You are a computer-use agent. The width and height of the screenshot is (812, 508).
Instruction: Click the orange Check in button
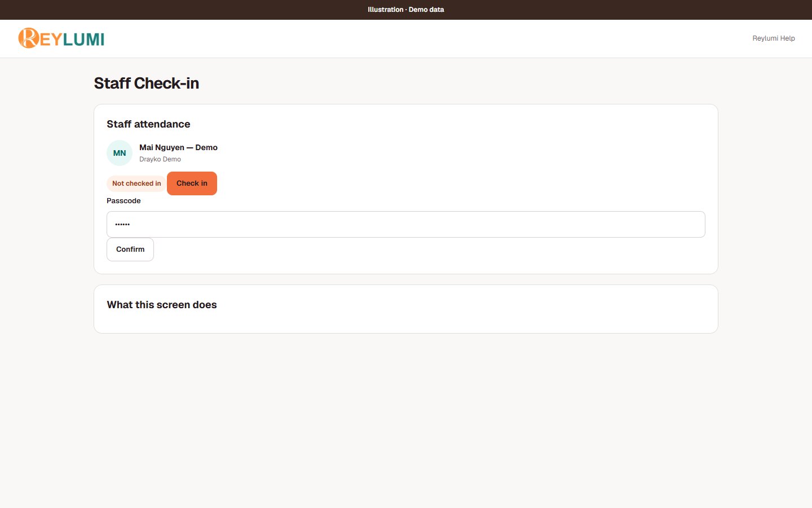click(192, 183)
